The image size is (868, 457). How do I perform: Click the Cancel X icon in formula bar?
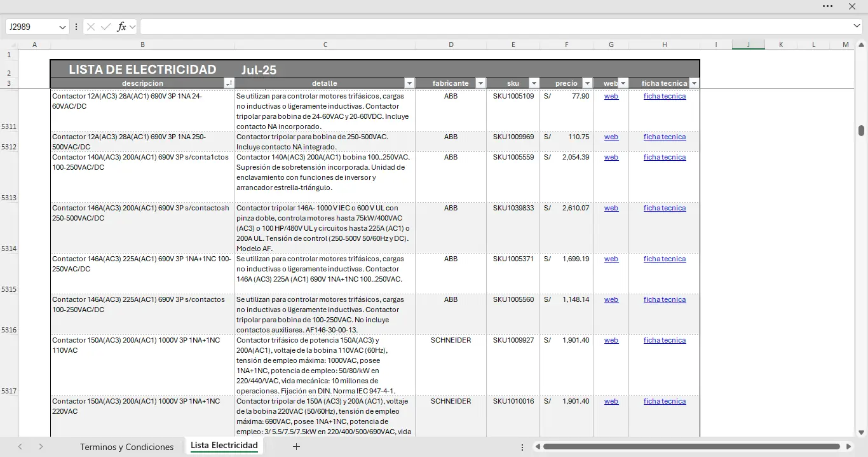(91, 27)
